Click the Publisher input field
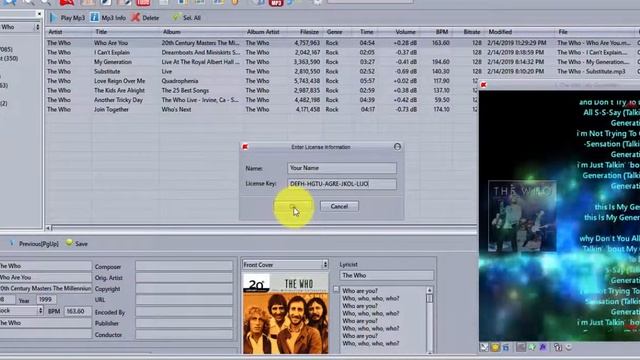Image resolution: width=640 pixels, height=360 pixels. [184, 323]
